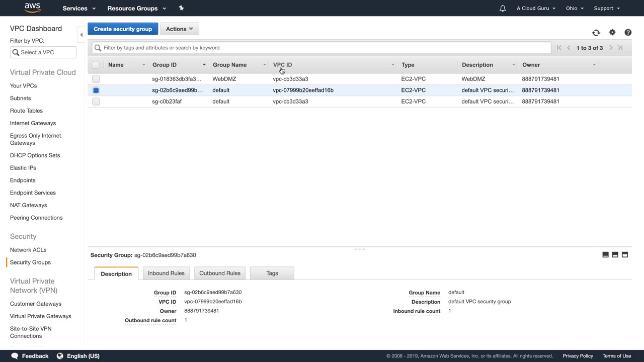Minimize the details pane layout icon

[x=605, y=255]
